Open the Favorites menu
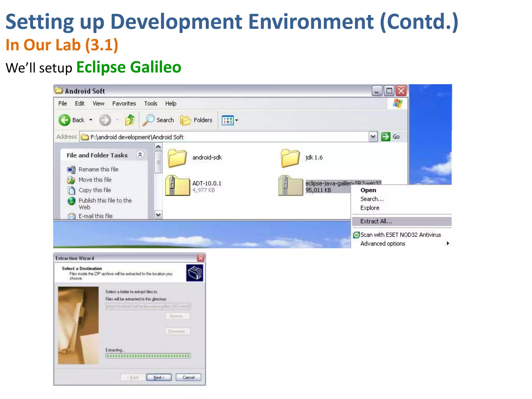The image size is (532, 399). (124, 103)
